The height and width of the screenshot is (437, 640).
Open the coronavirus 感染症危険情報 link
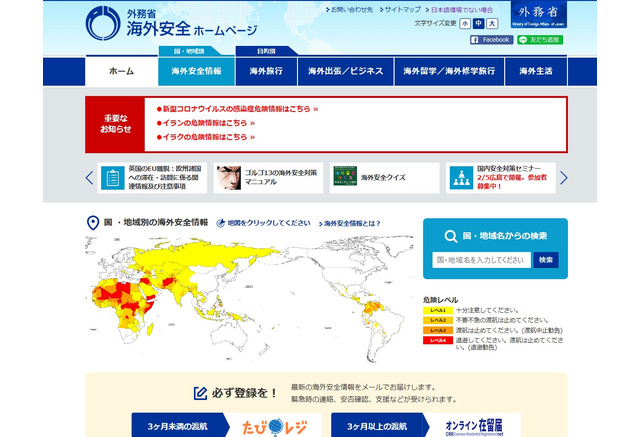pyautogui.click(x=240, y=108)
